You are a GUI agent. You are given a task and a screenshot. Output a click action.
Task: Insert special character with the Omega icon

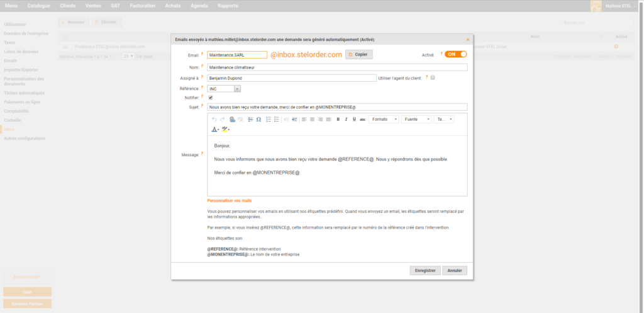coord(258,119)
